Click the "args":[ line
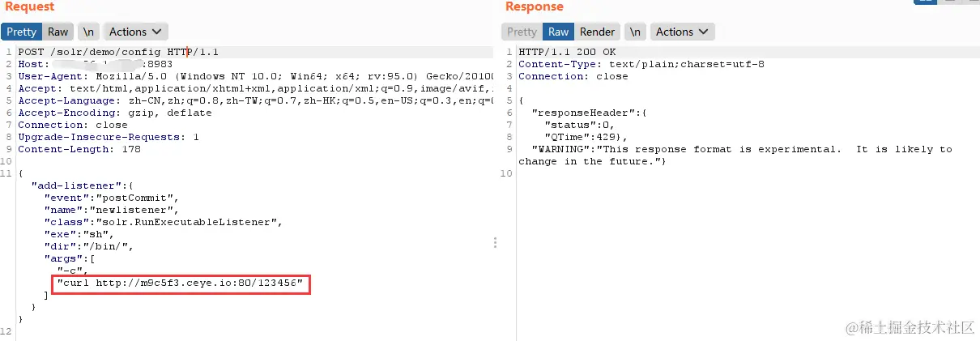The width and height of the screenshot is (980, 341). [x=70, y=258]
